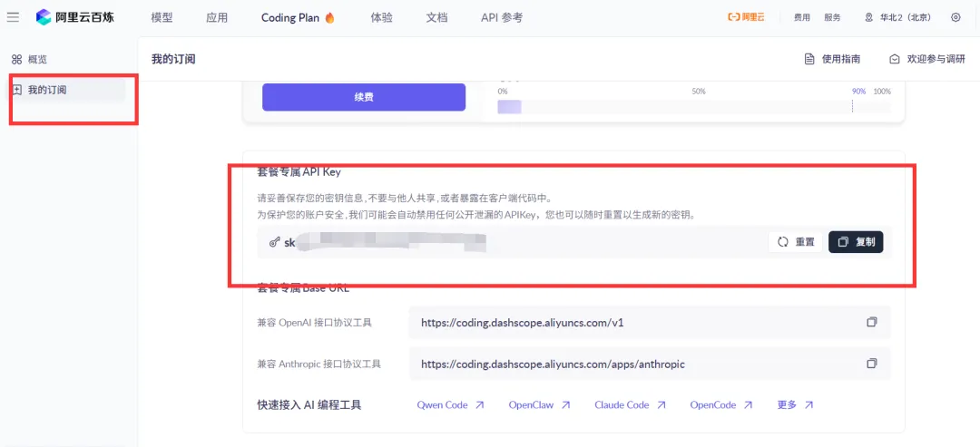Click the 概览 grid icon
Screen dimensions: 980x447
coord(17,60)
